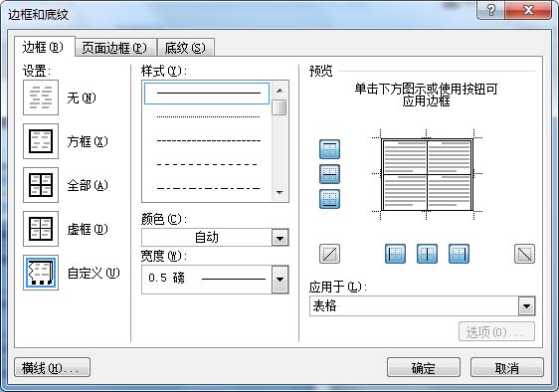Confirm with the 确定 button
This screenshot has height=392, width=559.
[x=424, y=367]
